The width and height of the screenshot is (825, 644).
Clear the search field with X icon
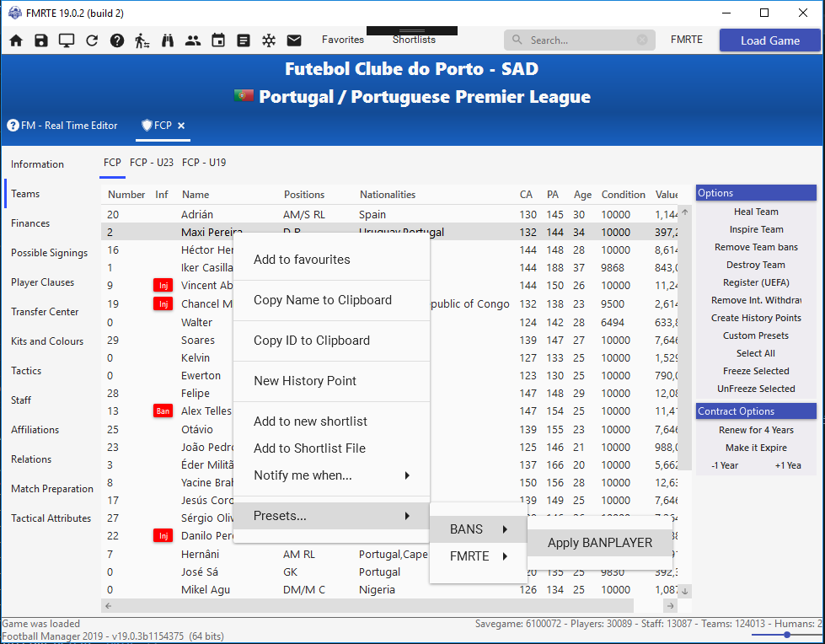(x=642, y=40)
